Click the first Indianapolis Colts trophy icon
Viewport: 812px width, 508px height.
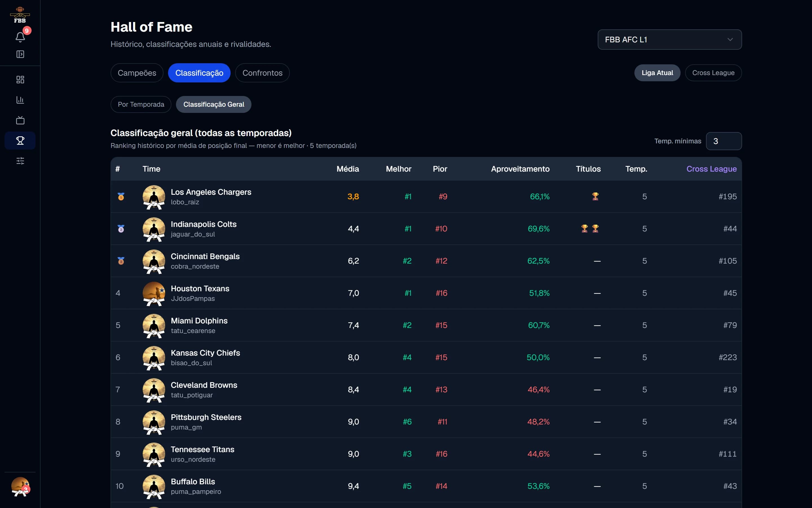click(x=584, y=229)
